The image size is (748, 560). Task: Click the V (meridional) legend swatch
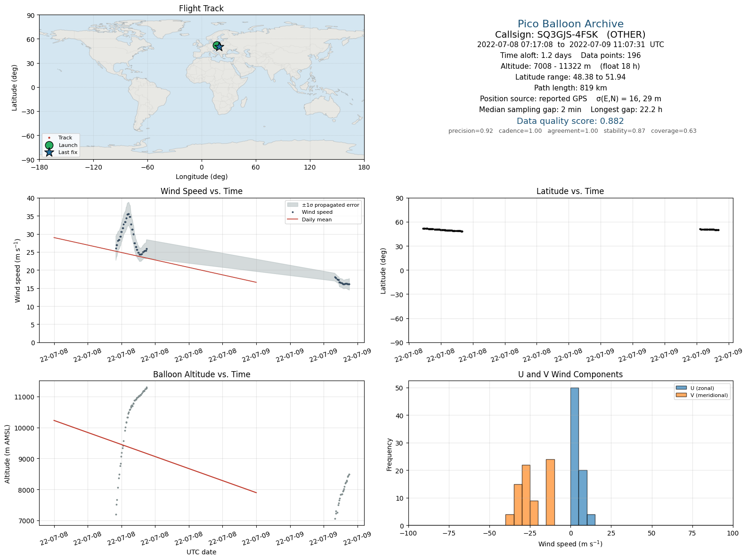(x=680, y=395)
